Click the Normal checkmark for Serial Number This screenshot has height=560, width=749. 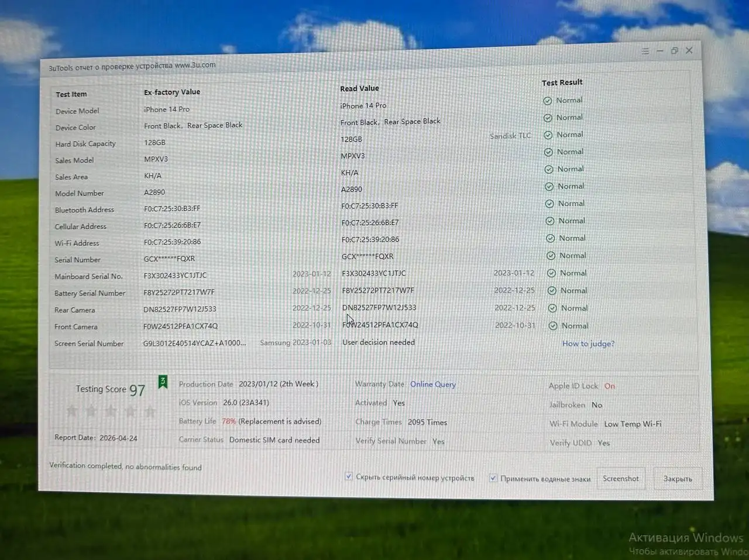[x=551, y=256]
